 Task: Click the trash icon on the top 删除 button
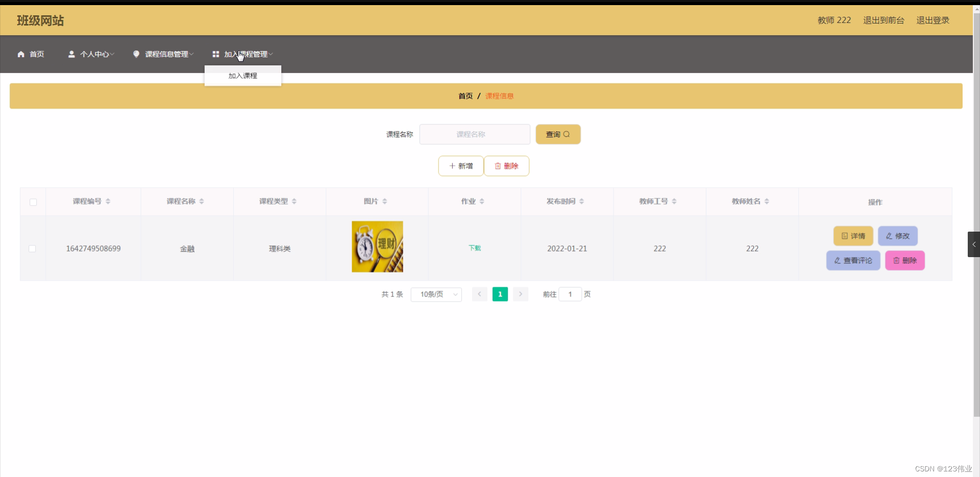click(x=498, y=166)
